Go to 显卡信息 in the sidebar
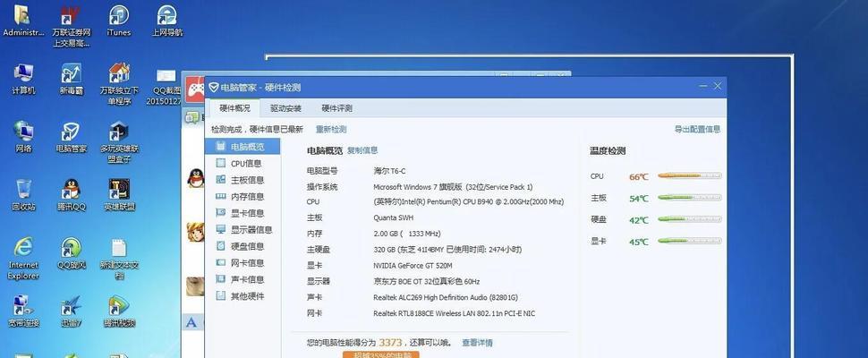The width and height of the screenshot is (868, 358). click(243, 213)
